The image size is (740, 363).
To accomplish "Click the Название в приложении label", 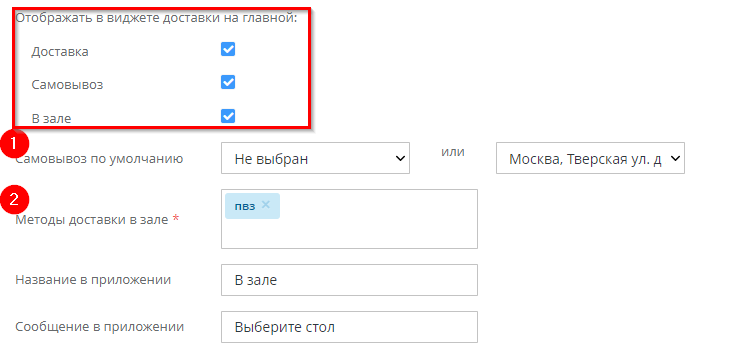I will point(93,280).
